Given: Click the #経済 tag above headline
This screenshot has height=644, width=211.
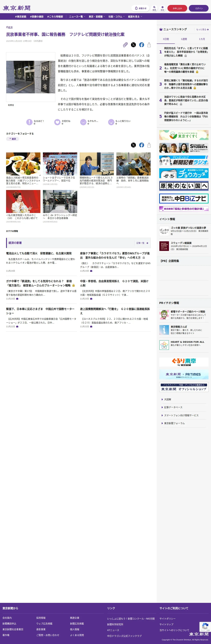Looking at the screenshot, I should [9, 27].
